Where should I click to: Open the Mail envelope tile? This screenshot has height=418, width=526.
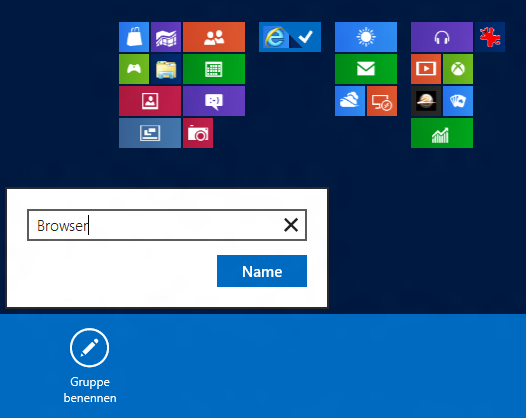366,69
